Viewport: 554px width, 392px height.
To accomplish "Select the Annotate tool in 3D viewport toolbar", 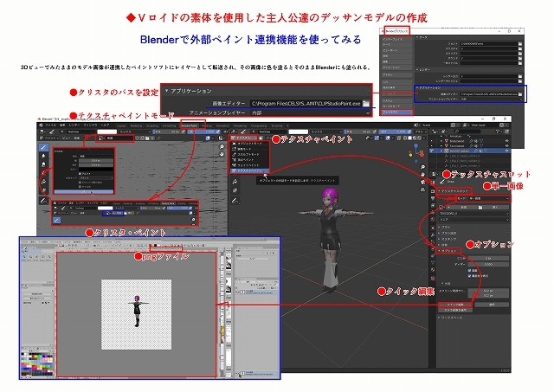I will pyautogui.click(x=235, y=201).
